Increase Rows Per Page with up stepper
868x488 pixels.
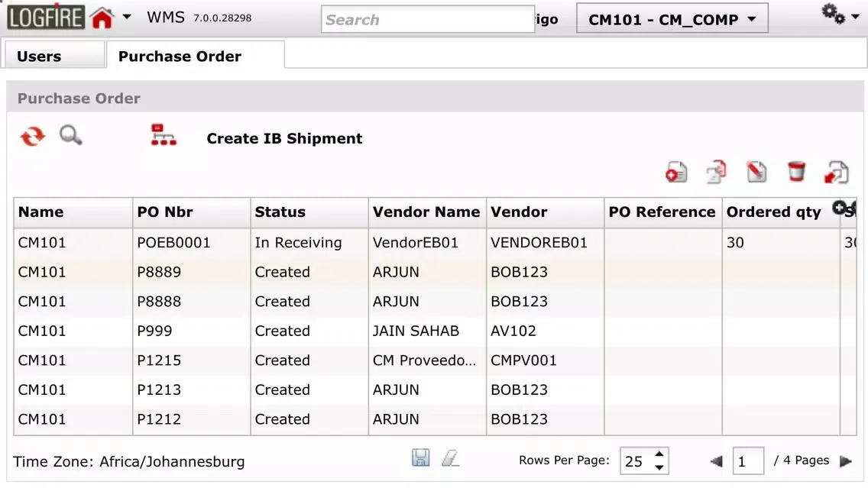coord(659,454)
